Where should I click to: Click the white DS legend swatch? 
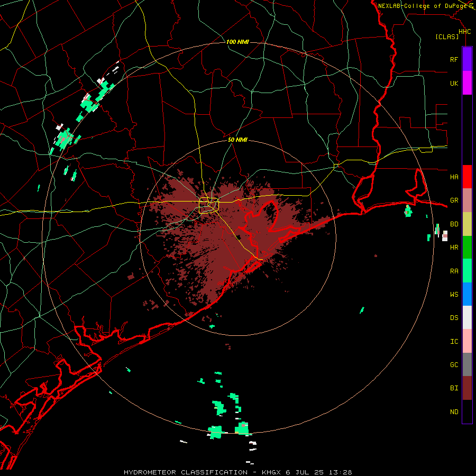pyautogui.click(x=467, y=317)
